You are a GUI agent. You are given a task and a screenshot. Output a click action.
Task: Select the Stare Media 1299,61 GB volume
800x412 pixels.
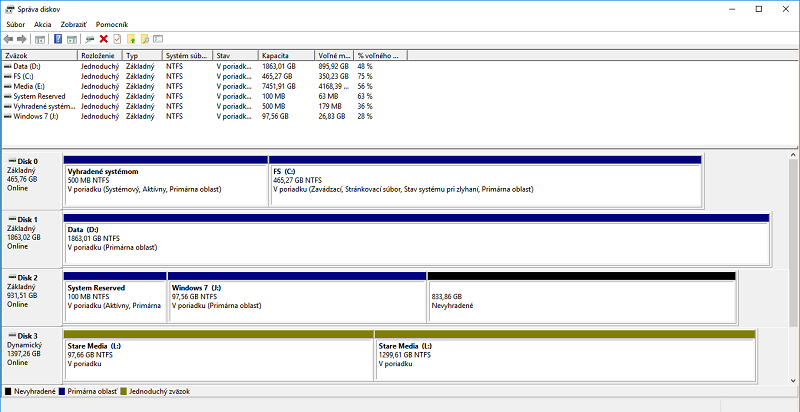coord(565,356)
